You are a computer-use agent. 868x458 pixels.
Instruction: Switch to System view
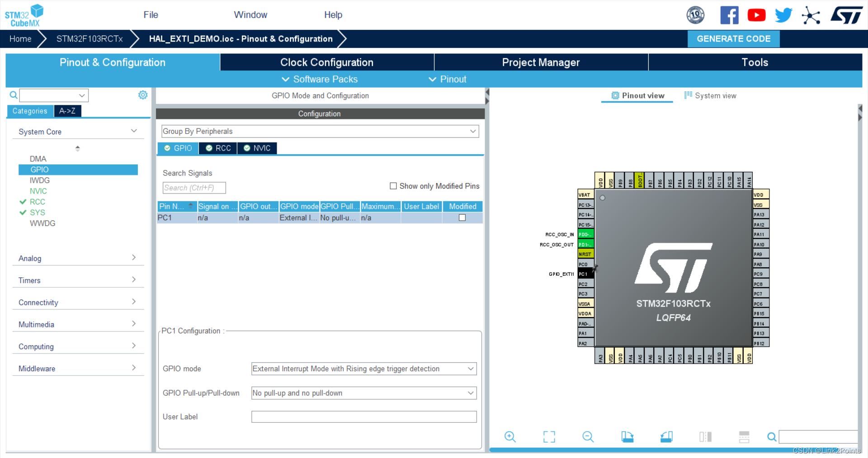710,95
